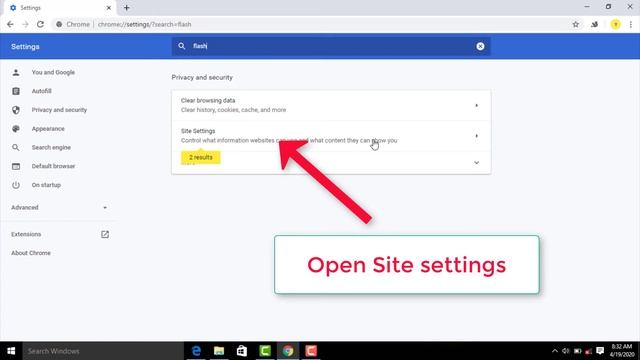Click the Search engine magnifier icon
This screenshot has width=640, height=360.
click(x=16, y=147)
